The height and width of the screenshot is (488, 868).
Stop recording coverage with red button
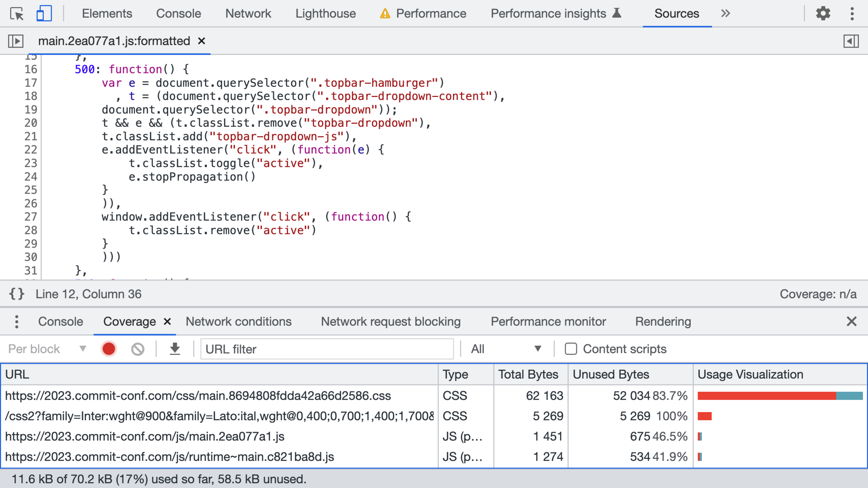(109, 349)
